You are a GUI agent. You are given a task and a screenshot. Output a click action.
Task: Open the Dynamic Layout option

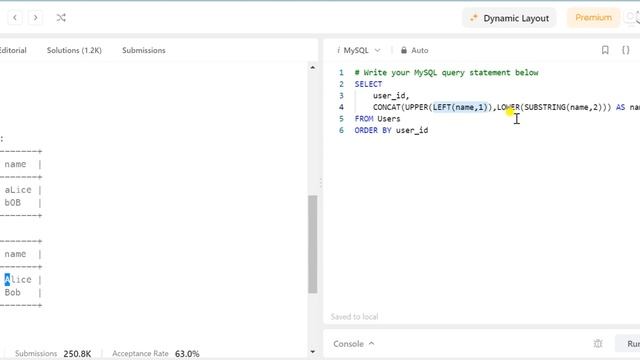(509, 18)
